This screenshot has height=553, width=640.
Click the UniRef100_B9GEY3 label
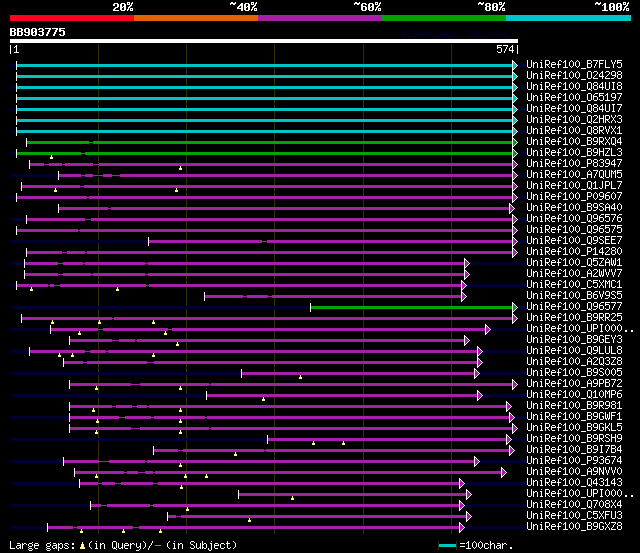(x=574, y=340)
